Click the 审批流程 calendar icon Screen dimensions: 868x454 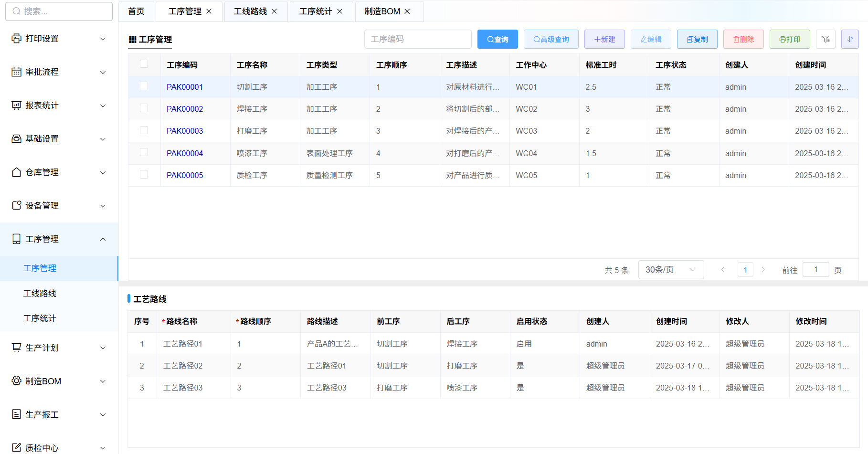pos(16,72)
